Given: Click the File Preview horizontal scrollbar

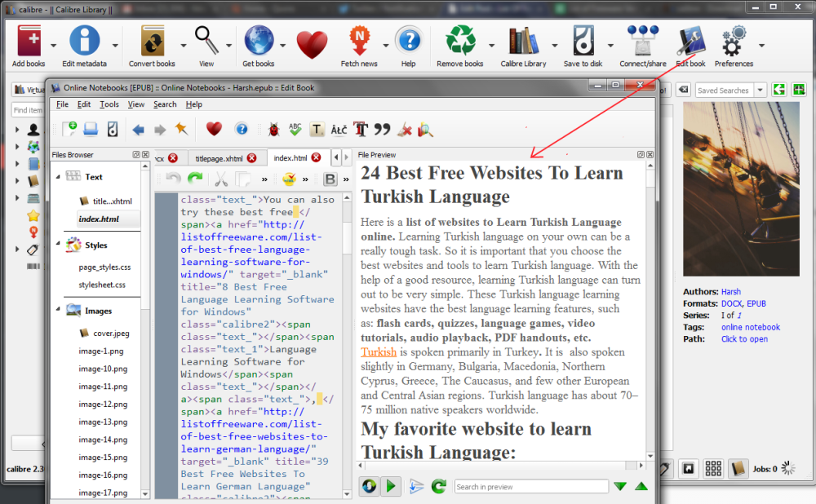Looking at the screenshot, I should [501, 466].
